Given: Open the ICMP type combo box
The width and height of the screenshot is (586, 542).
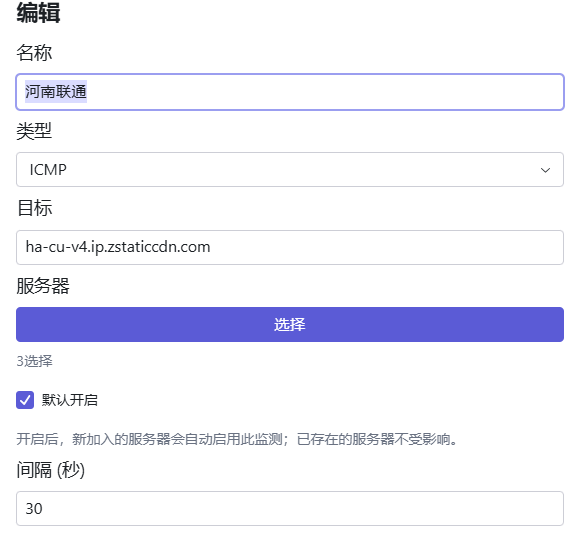Looking at the screenshot, I should (x=290, y=170).
